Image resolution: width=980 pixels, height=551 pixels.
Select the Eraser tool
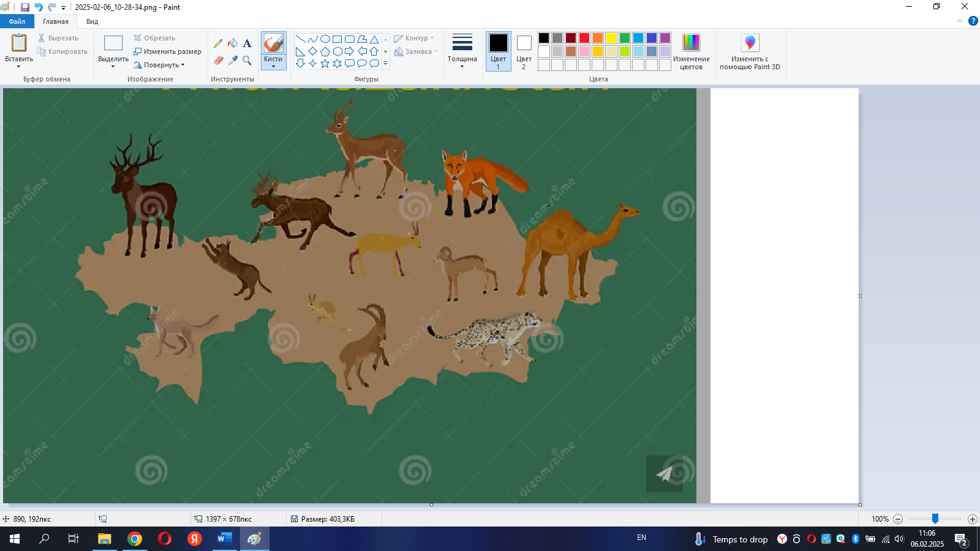point(218,61)
